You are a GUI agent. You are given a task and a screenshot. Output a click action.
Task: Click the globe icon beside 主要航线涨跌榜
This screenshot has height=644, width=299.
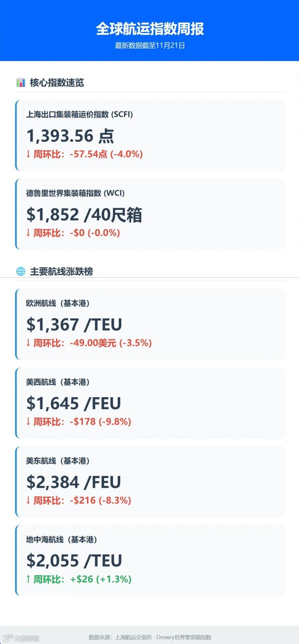tap(21, 271)
